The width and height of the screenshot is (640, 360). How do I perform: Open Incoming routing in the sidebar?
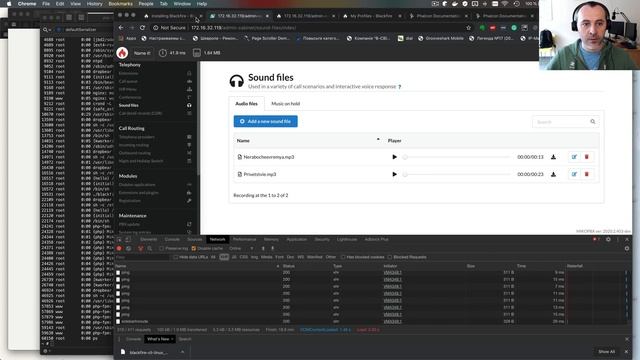click(134, 145)
